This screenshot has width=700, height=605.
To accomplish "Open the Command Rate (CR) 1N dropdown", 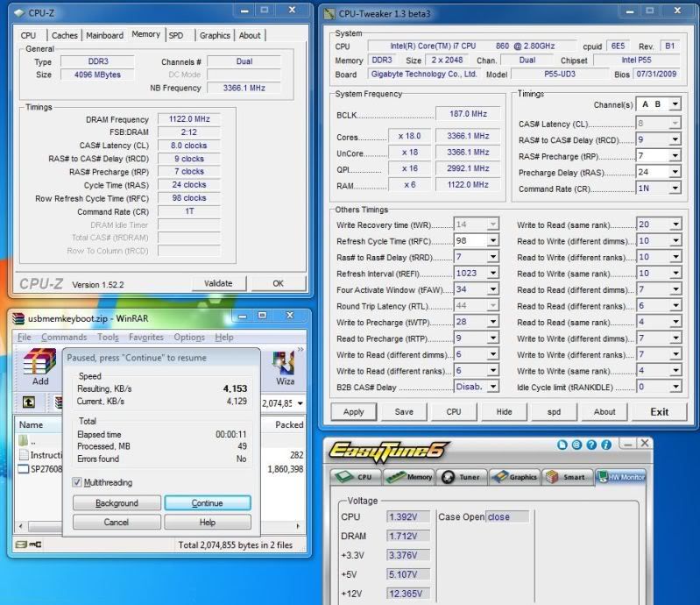I will [x=675, y=189].
